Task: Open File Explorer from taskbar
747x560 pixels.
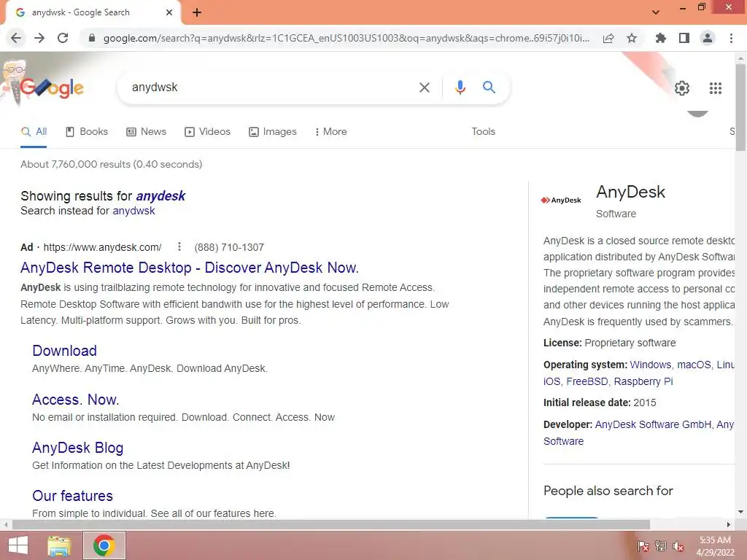Action: pyautogui.click(x=59, y=545)
